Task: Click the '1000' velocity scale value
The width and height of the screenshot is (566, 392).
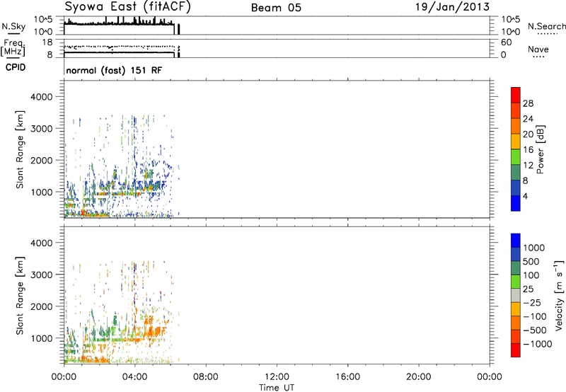Action: [534, 248]
